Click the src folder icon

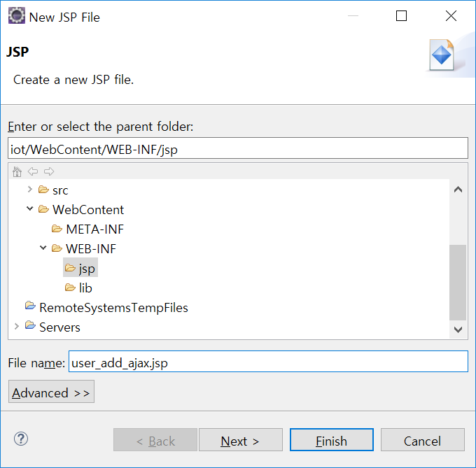coord(43,190)
